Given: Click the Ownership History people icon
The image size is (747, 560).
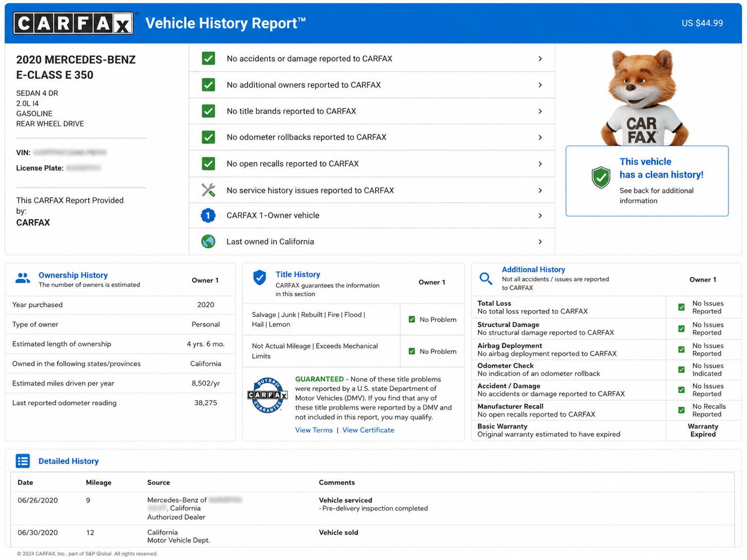Looking at the screenshot, I should tap(23, 278).
